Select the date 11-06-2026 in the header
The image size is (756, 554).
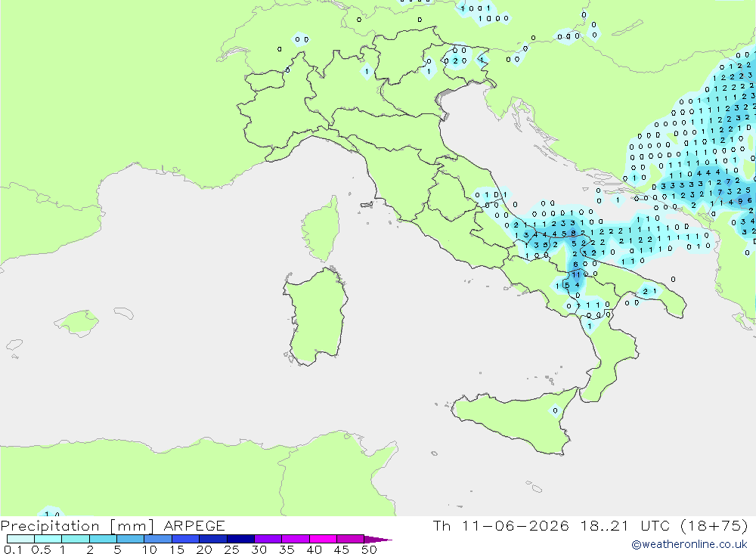coord(515,525)
